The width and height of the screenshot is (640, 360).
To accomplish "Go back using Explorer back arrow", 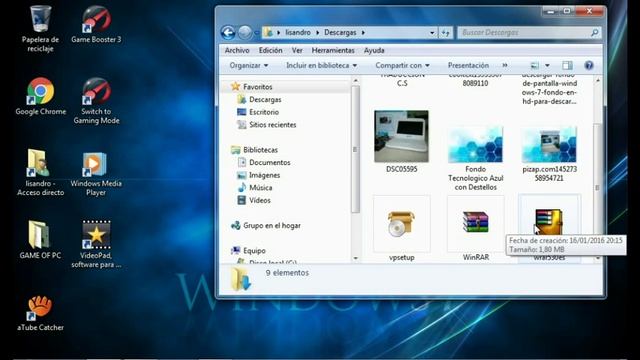I will pos(228,32).
